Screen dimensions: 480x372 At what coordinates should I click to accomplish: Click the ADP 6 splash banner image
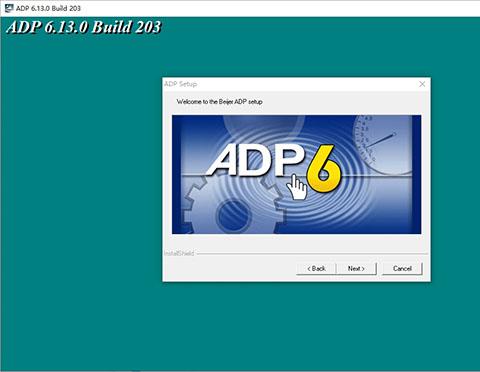296,174
